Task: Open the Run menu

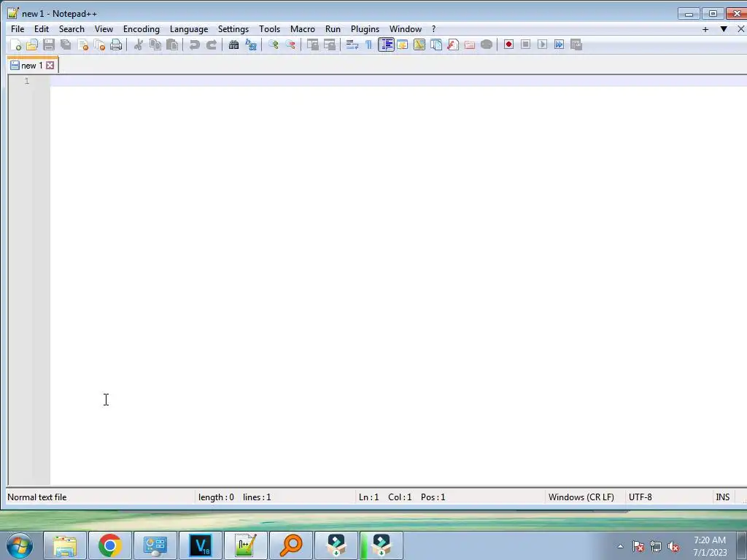Action: click(x=333, y=29)
